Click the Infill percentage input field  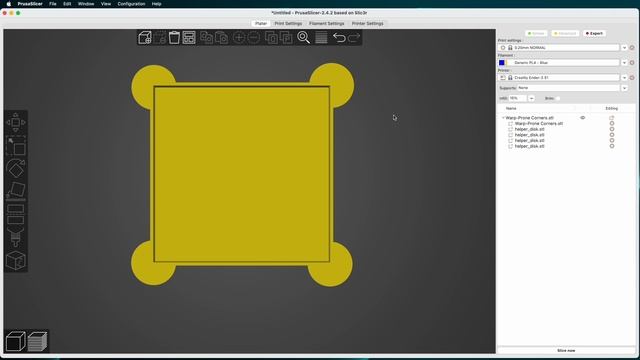pyautogui.click(x=518, y=98)
